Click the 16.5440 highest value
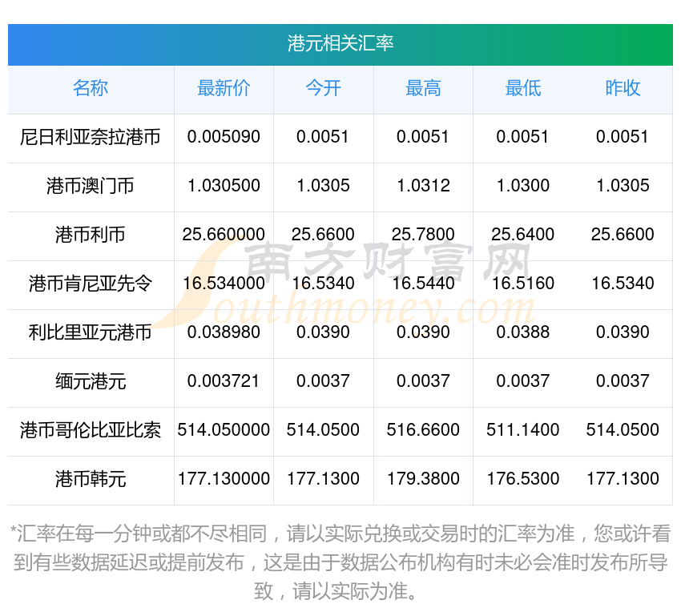Image resolution: width=681 pixels, height=616 pixels. [x=423, y=284]
